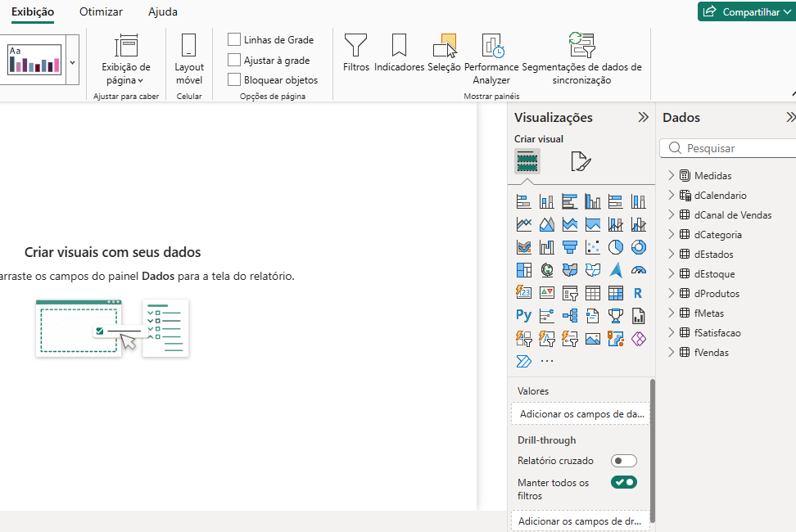Toggle Relatório cruzado switch on
This screenshot has height=532, width=796.
click(x=623, y=461)
